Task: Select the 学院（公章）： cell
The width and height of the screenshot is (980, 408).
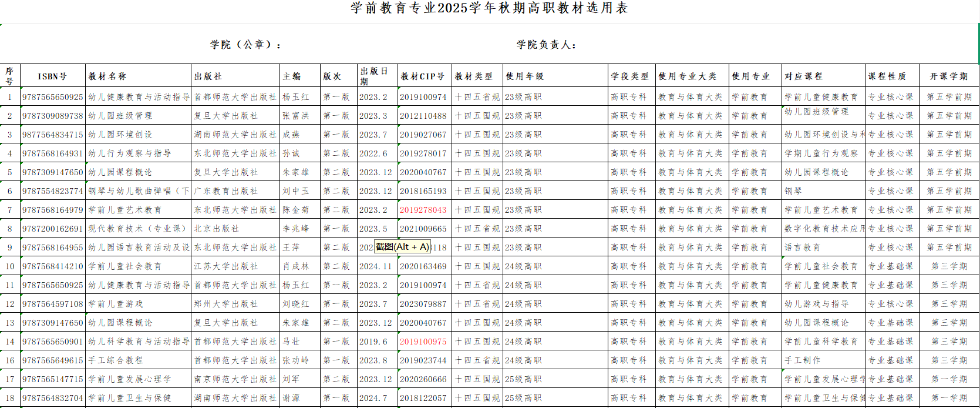Action: pyautogui.click(x=245, y=45)
